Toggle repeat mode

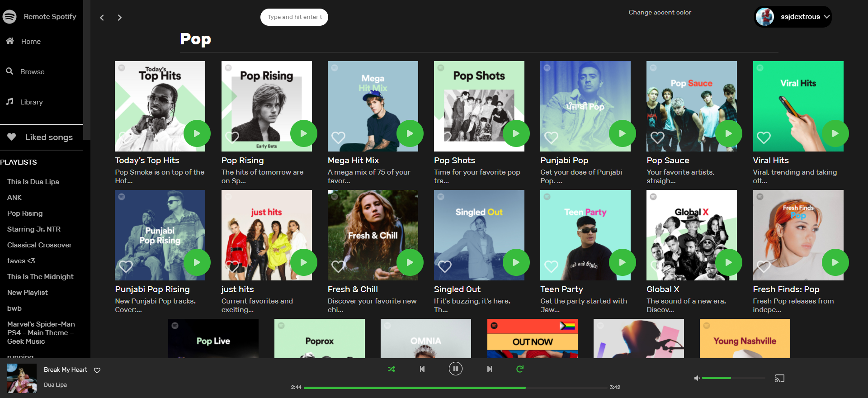click(520, 369)
